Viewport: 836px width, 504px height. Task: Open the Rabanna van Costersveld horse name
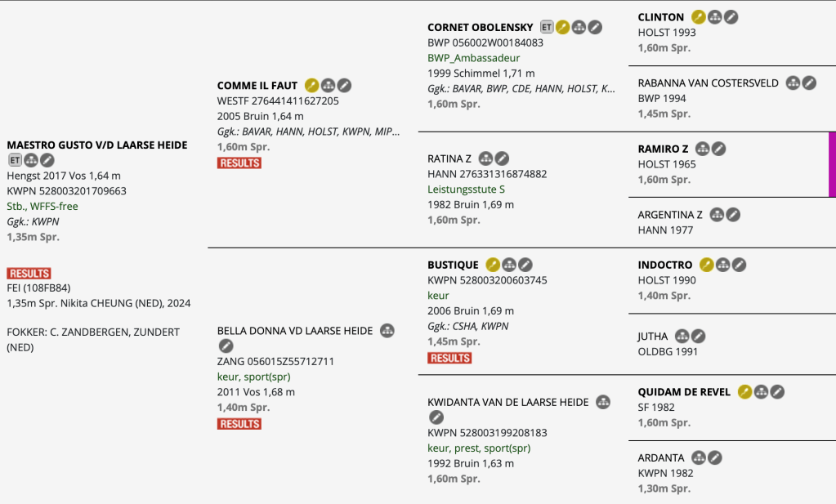708,83
